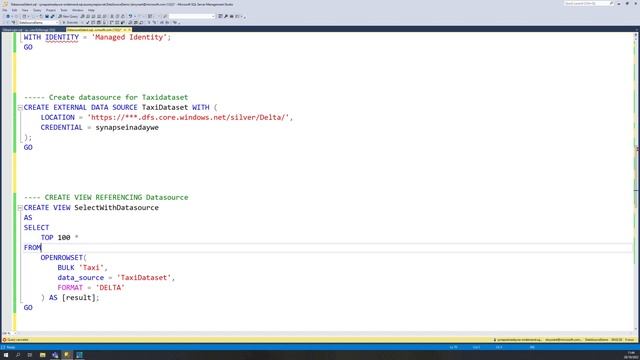
Task: Collapse the CREATE EXTERNAL DATA SOURCE block
Action: [20, 108]
